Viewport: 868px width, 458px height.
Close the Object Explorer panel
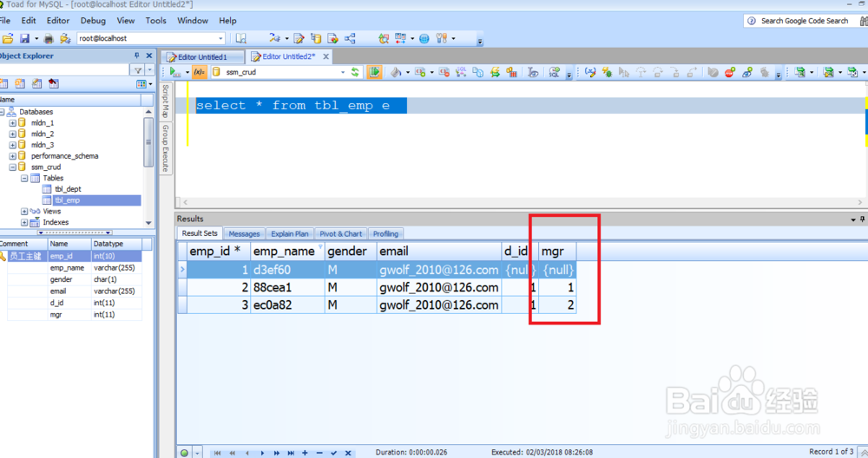[149, 56]
